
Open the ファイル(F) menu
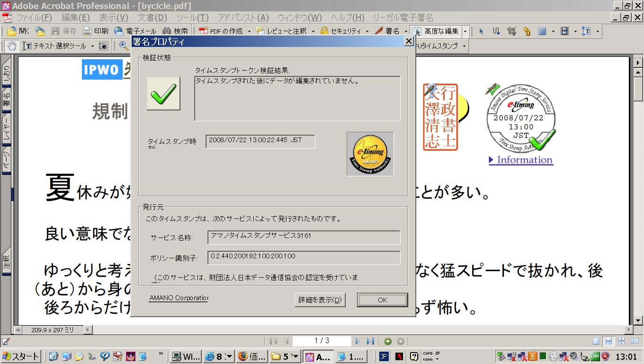pos(34,18)
